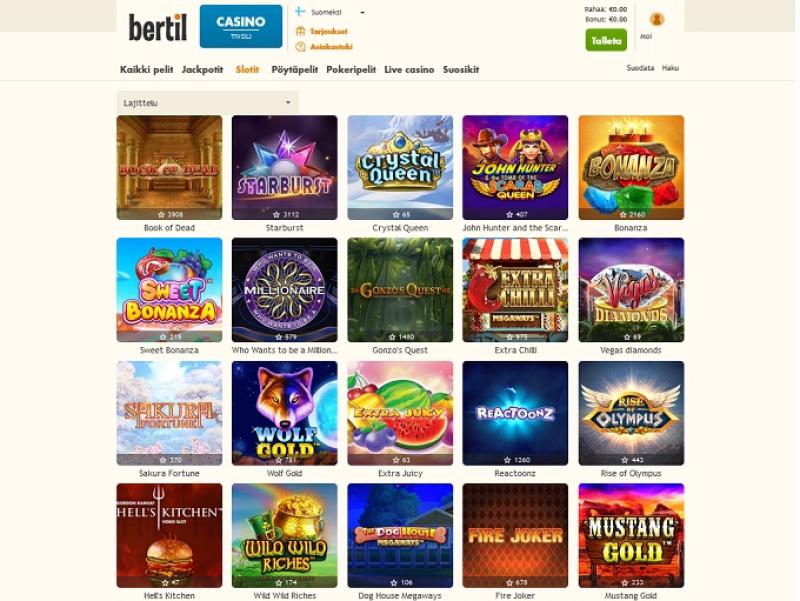Toggle favorite star on Fire Joker
Screen dimensions: 800x601
pyautogui.click(x=509, y=583)
